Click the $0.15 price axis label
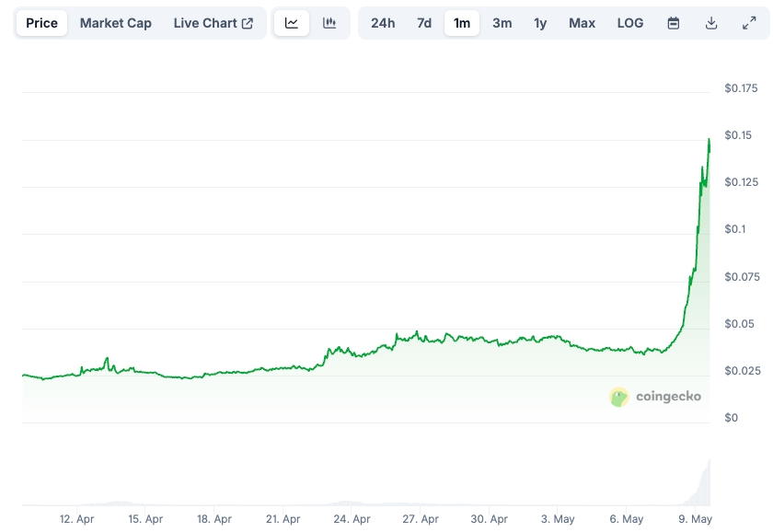Image resolution: width=773 pixels, height=532 pixels. click(738, 135)
